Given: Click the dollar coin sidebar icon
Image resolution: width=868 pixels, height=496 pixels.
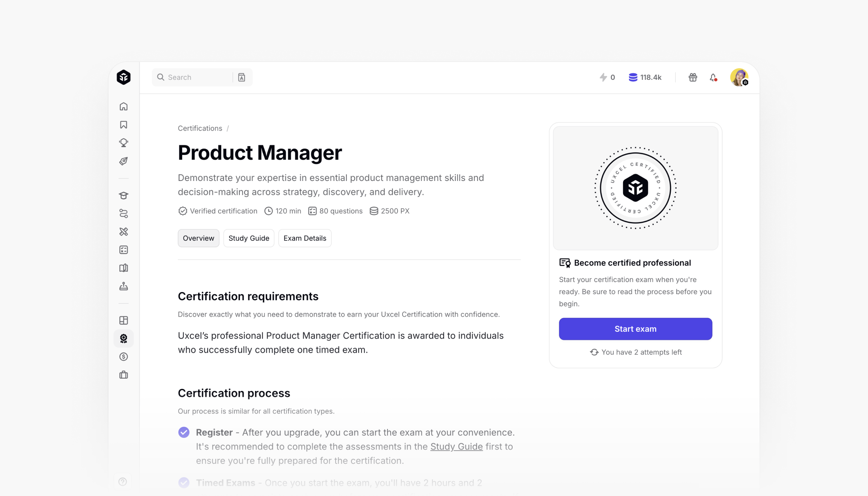Looking at the screenshot, I should pos(124,356).
